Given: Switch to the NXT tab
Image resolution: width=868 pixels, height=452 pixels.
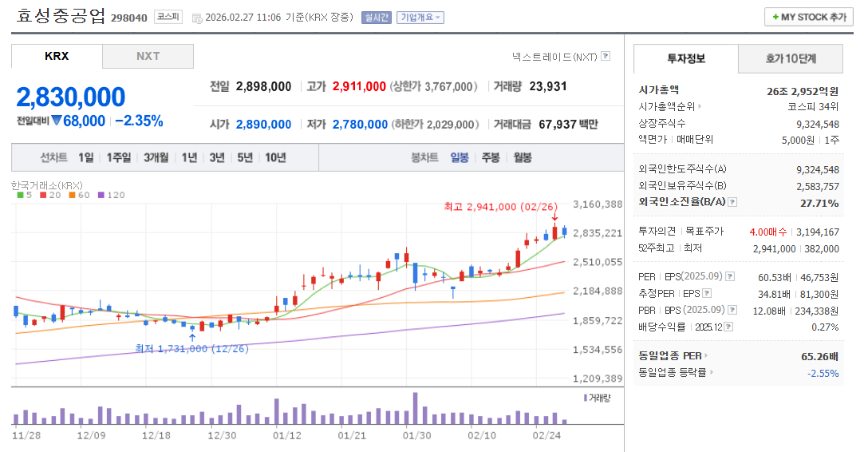Looking at the screenshot, I should 148,56.
